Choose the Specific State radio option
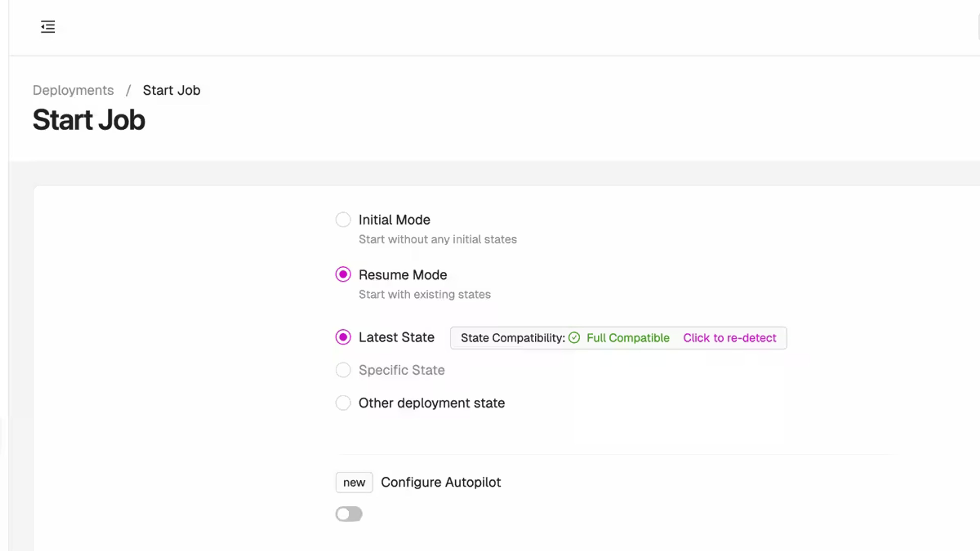Viewport: 980px width, 551px height. (343, 370)
